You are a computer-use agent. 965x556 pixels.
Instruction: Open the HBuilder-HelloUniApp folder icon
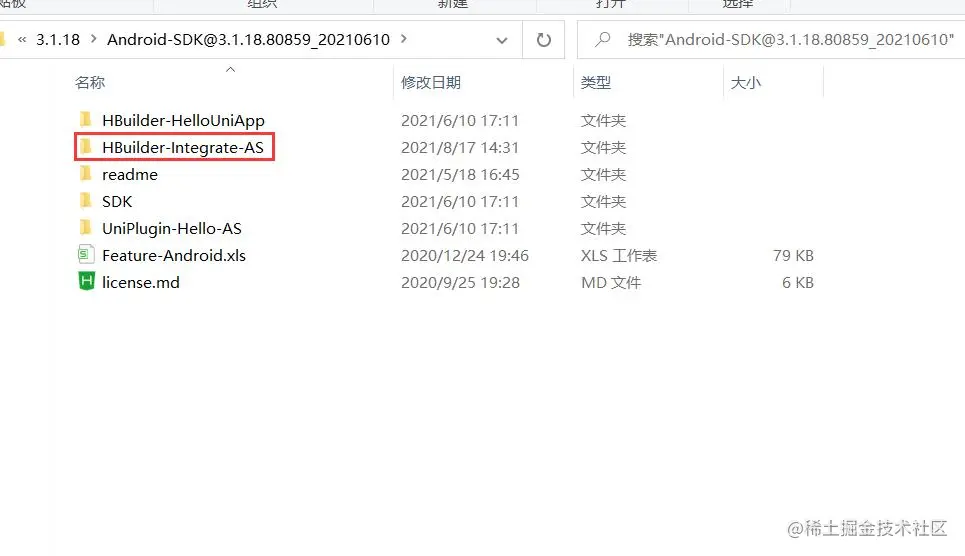coord(86,119)
